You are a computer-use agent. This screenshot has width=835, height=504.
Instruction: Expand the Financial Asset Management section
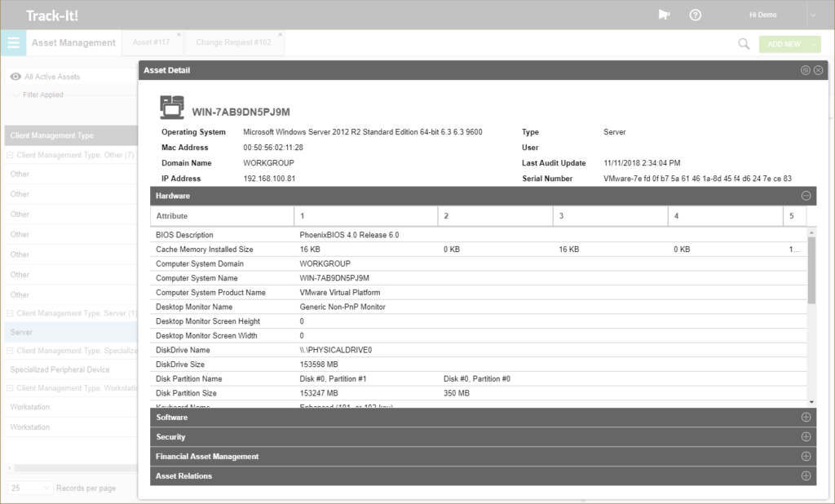(x=806, y=456)
